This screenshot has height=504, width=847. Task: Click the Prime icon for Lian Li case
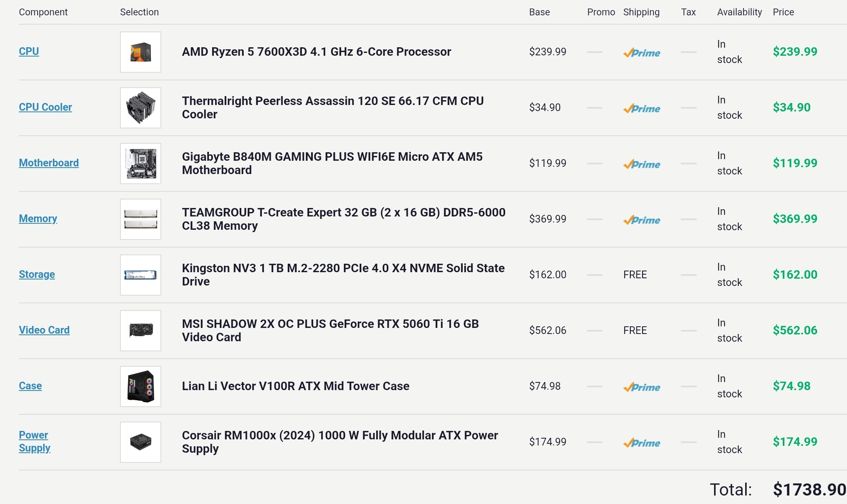tap(641, 387)
